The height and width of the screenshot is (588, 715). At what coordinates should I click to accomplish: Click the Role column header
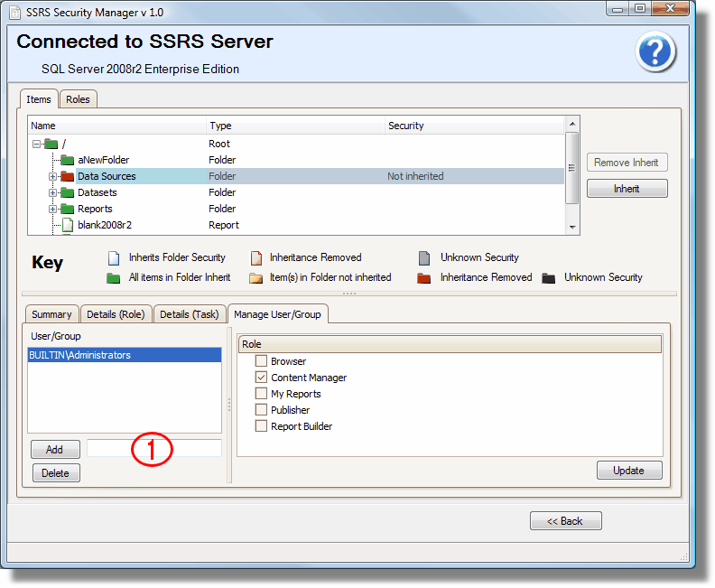(x=450, y=344)
